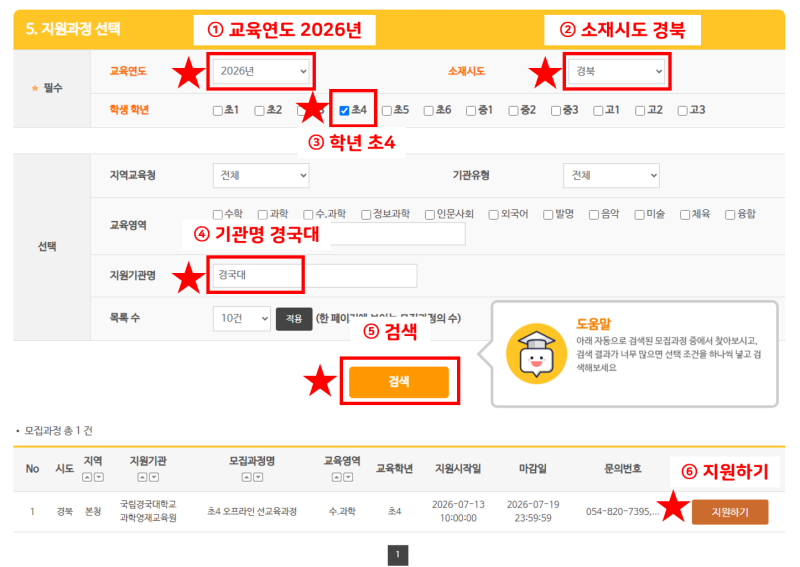Go to page 1 in pagination

pyautogui.click(x=398, y=555)
